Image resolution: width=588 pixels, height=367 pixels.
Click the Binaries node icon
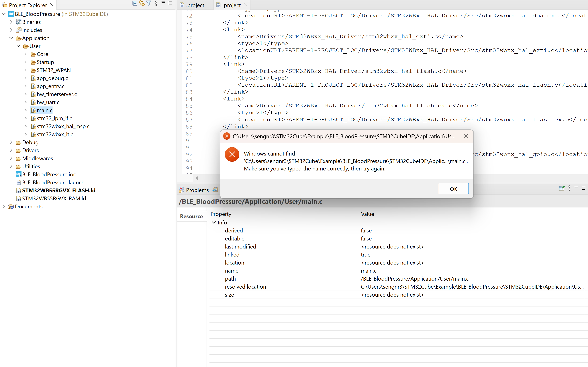point(18,22)
